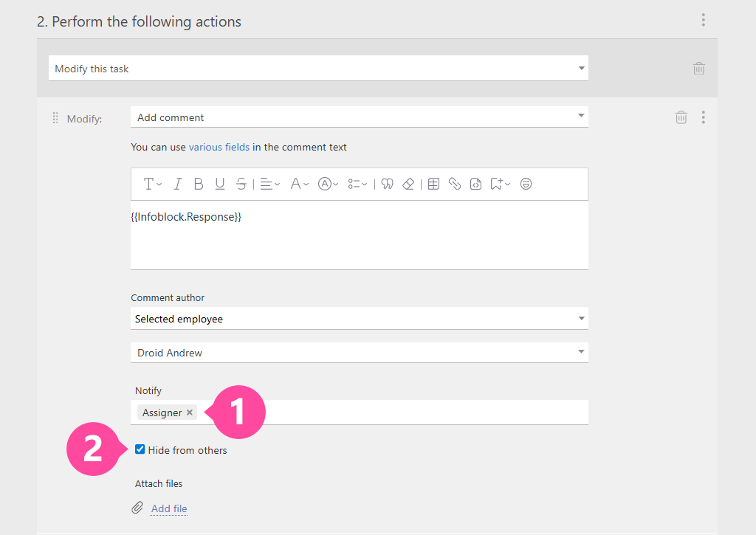Apply strikethrough formatting
Viewport: 756px width, 535px height.
[241, 184]
